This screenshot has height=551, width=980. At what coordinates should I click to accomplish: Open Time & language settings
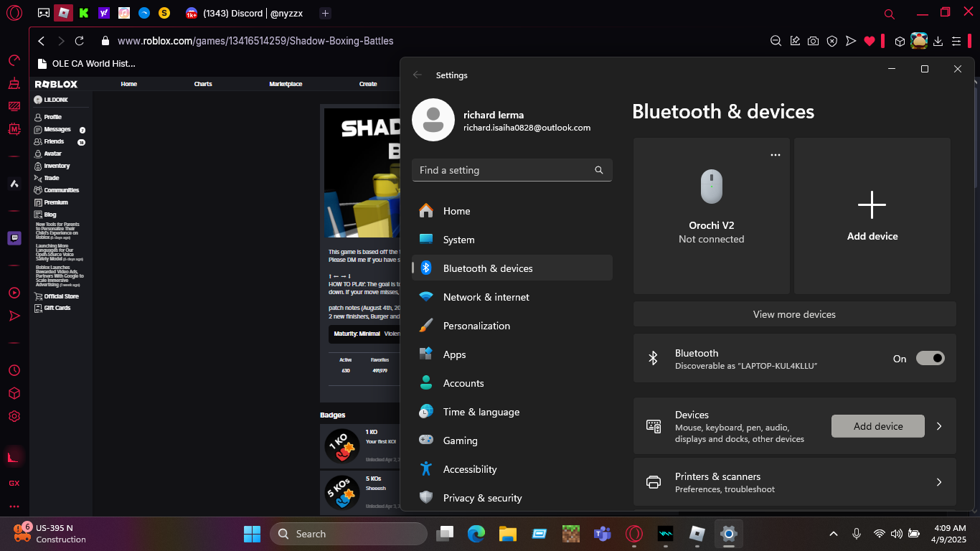[x=512, y=412]
